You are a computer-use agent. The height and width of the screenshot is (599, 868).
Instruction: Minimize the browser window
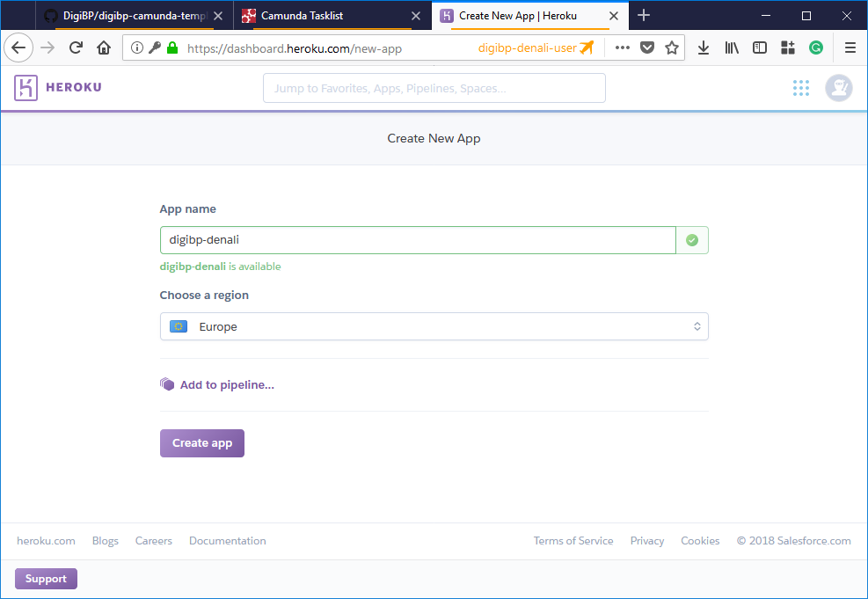click(766, 16)
